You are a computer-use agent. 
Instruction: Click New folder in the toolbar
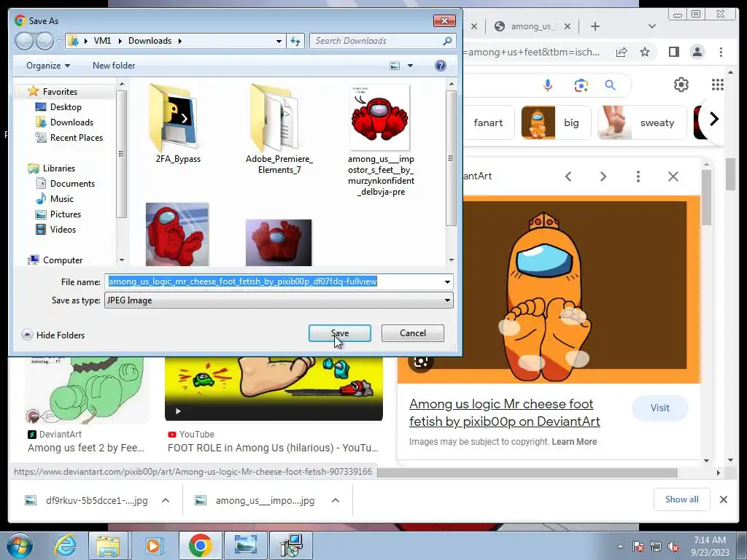pos(114,66)
